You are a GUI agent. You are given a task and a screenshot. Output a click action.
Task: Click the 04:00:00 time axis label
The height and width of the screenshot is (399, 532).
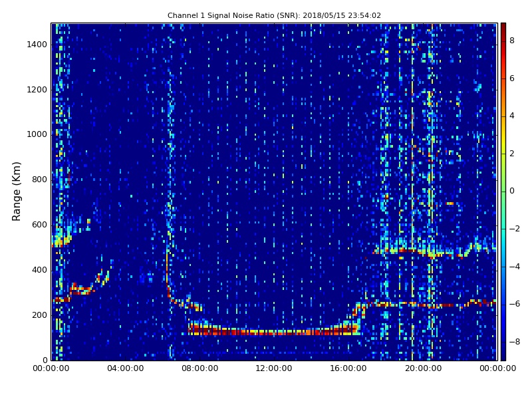pos(126,368)
